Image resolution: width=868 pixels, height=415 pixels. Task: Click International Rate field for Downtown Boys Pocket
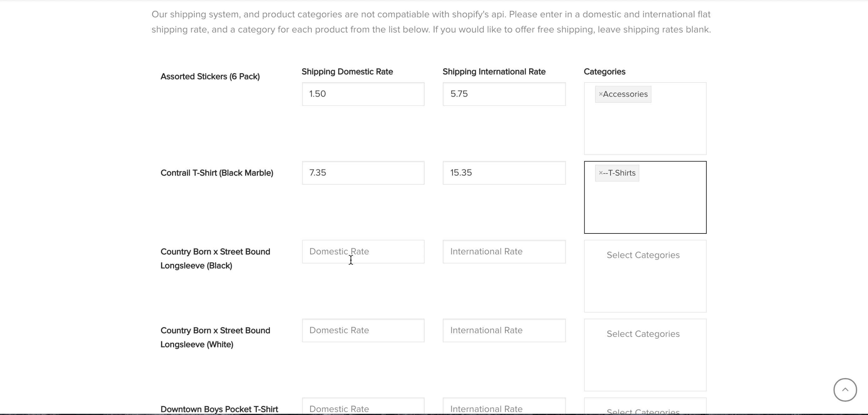click(x=505, y=409)
